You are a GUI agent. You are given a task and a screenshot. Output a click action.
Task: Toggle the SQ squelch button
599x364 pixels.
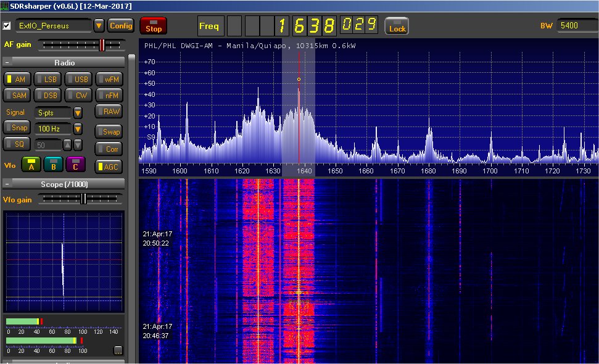click(17, 144)
